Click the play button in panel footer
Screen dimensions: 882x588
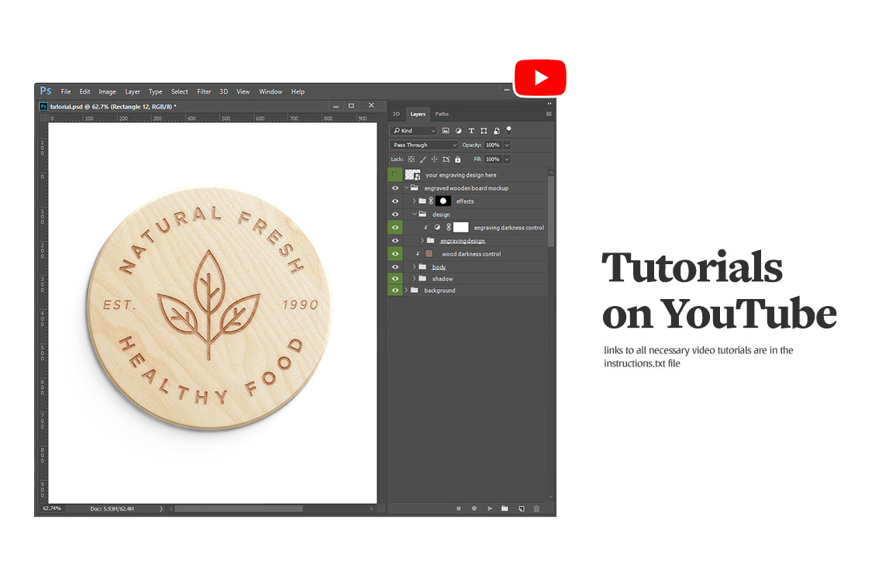click(490, 509)
